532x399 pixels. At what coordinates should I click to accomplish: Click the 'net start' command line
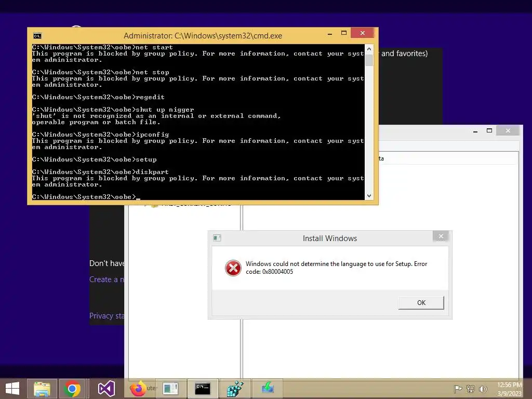[102, 47]
